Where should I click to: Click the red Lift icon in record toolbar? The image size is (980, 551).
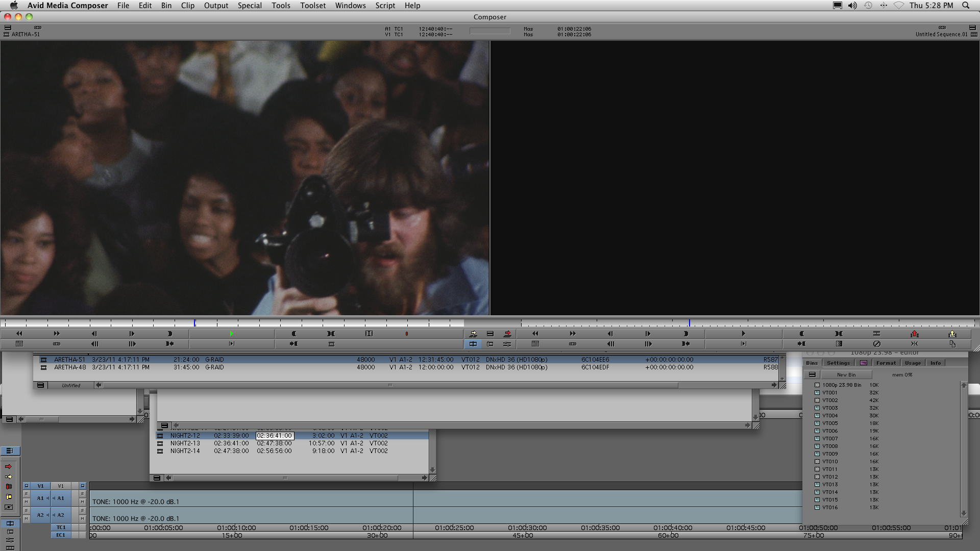(x=914, y=334)
